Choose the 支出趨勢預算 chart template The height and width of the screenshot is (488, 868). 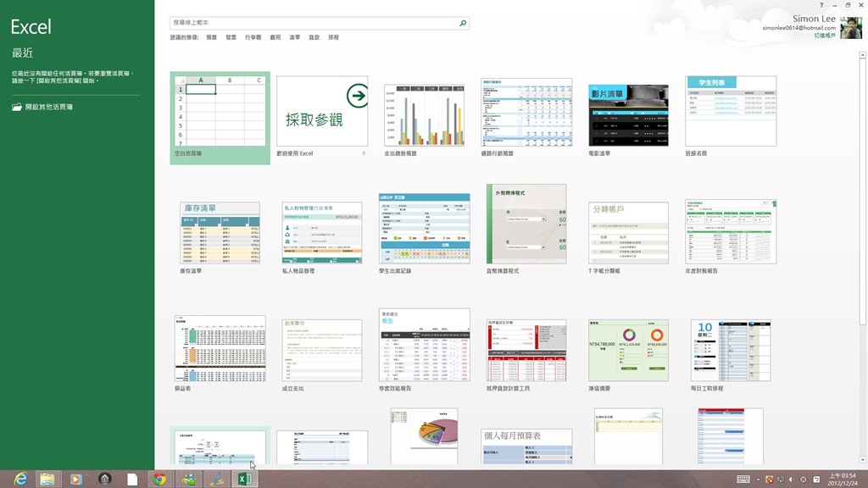coord(424,115)
